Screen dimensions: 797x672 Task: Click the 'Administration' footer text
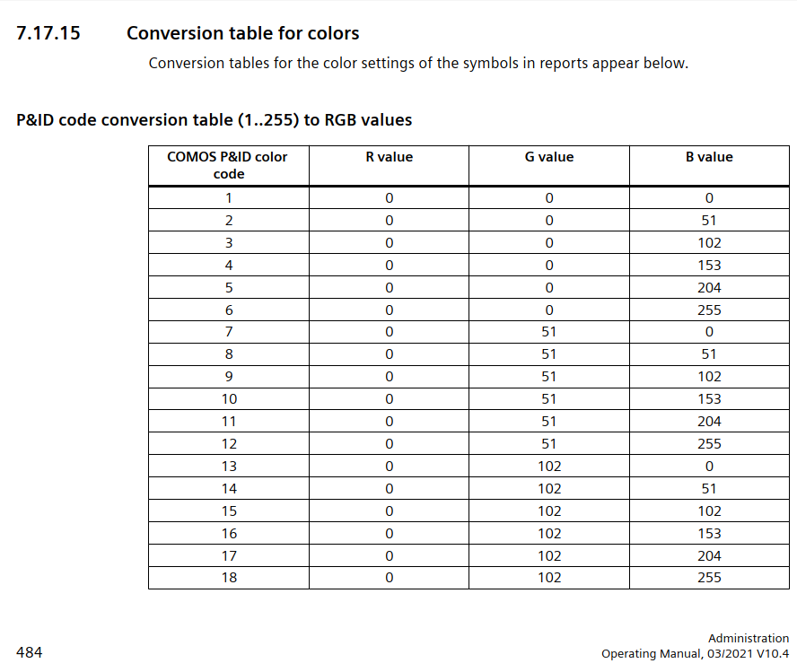coord(749,639)
